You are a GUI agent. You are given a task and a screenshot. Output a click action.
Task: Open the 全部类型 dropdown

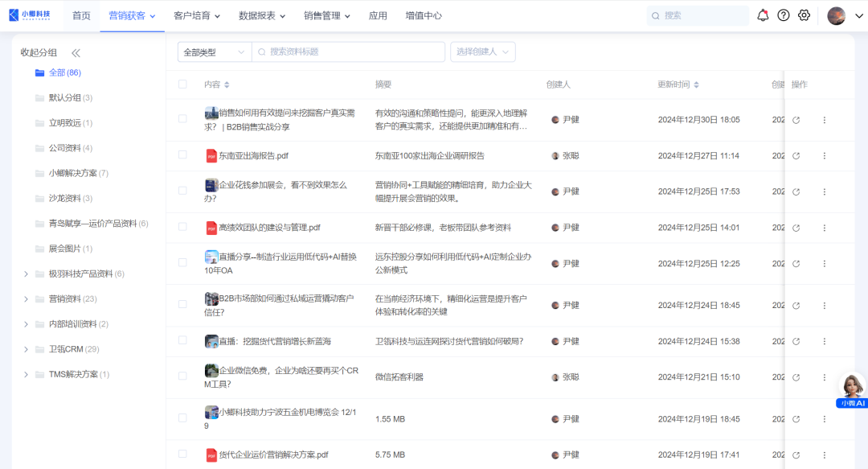[214, 52]
